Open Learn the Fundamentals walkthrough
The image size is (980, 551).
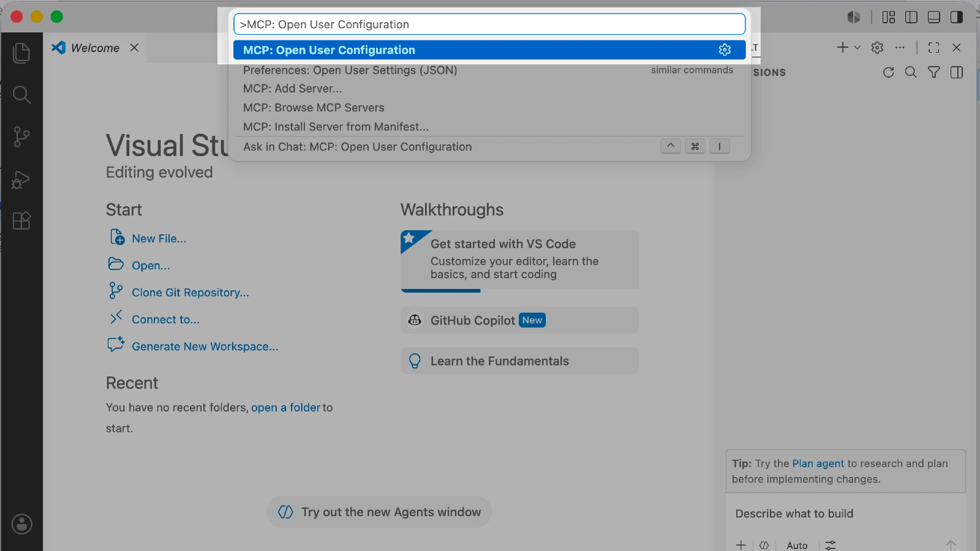click(x=519, y=361)
